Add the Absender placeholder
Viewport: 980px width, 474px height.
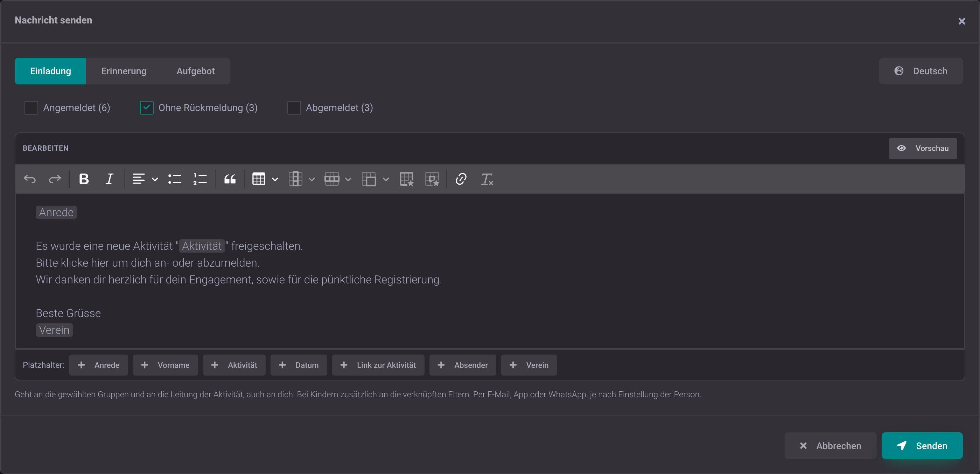pyautogui.click(x=463, y=365)
